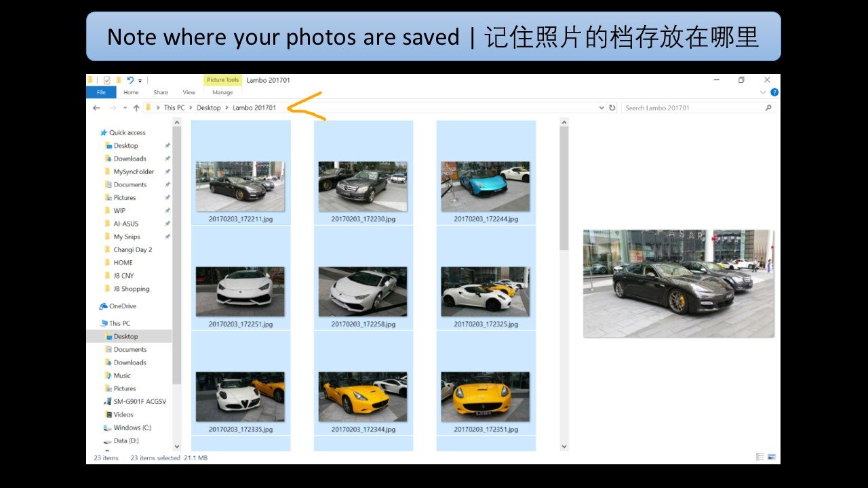Expand breadcrumb chevron after This PC
The width and height of the screenshot is (868, 488).
tap(191, 108)
